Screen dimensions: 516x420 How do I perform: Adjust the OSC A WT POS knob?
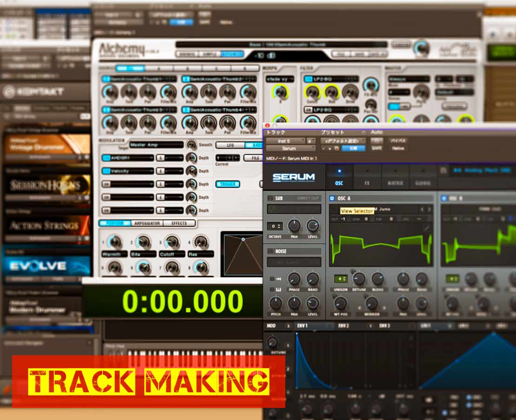[341, 303]
